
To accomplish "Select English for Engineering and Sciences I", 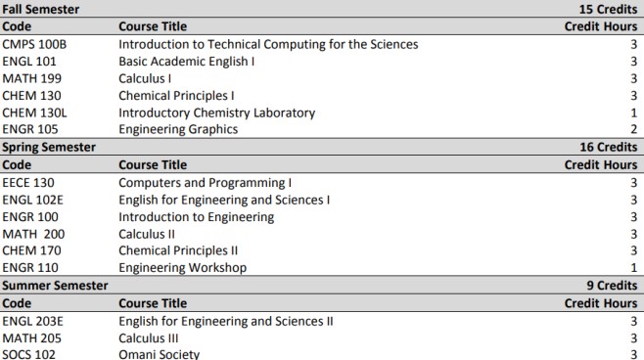I will click(x=224, y=200).
